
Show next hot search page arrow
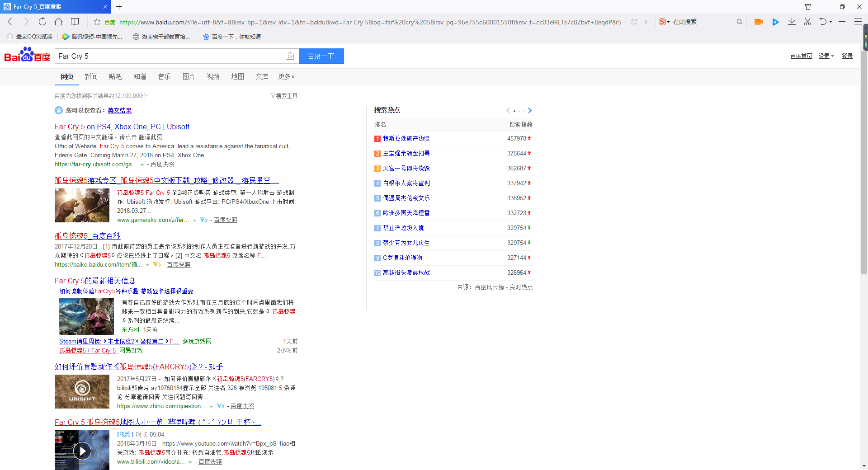coord(530,110)
